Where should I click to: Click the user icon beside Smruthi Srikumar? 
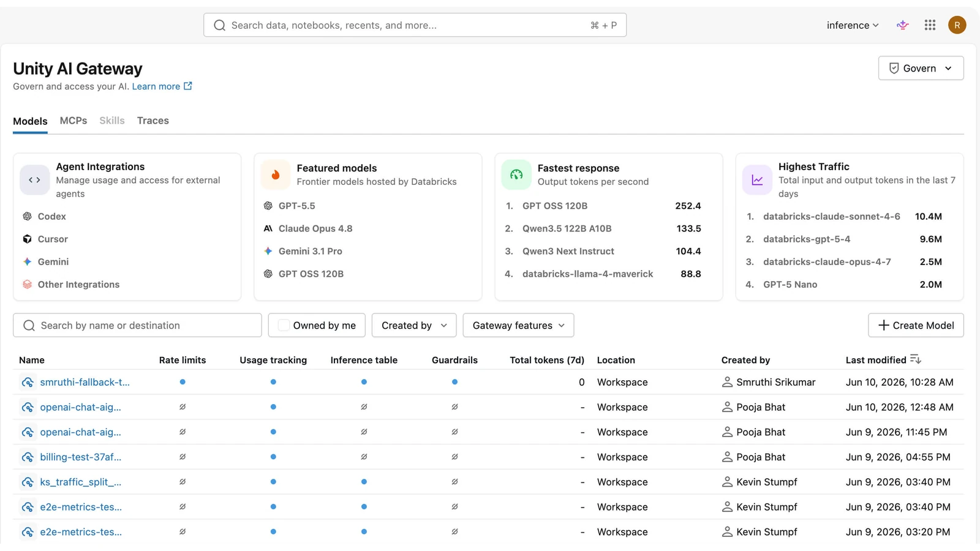click(727, 383)
